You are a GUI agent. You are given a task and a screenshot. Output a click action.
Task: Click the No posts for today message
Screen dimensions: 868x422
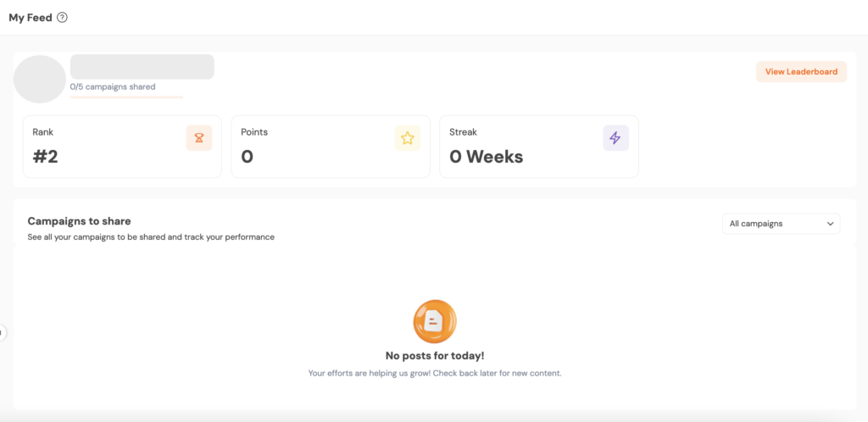click(434, 356)
